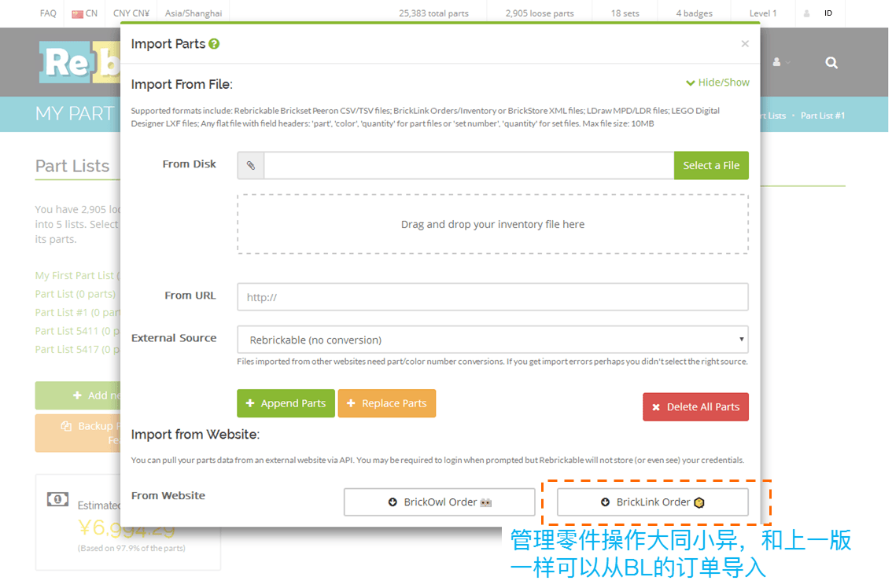Click the orange Backup button
The width and height of the screenshot is (892, 588).
coord(78,433)
